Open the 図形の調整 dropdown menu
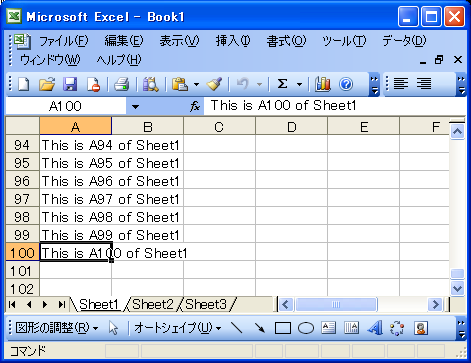 click(57, 328)
